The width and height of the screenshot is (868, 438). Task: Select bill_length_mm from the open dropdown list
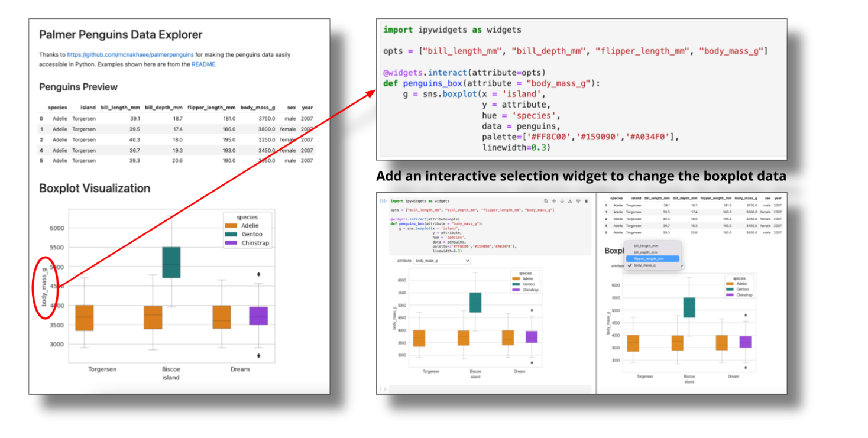coord(646,245)
